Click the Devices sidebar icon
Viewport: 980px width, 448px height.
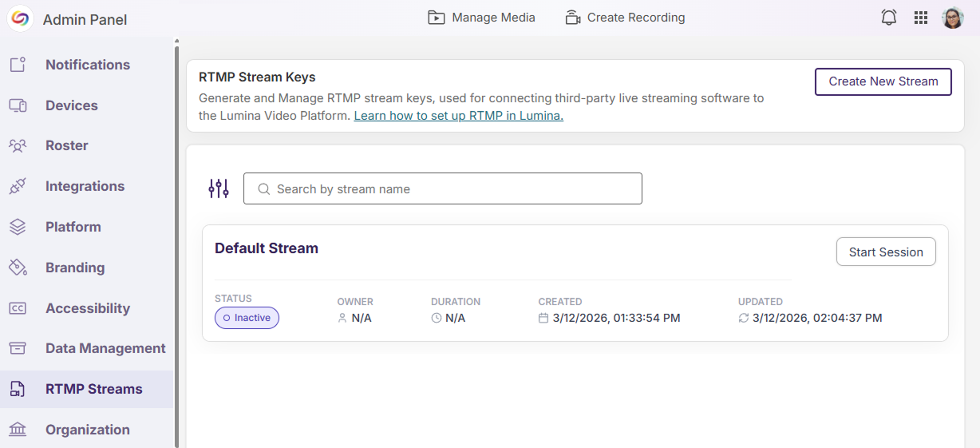(18, 105)
